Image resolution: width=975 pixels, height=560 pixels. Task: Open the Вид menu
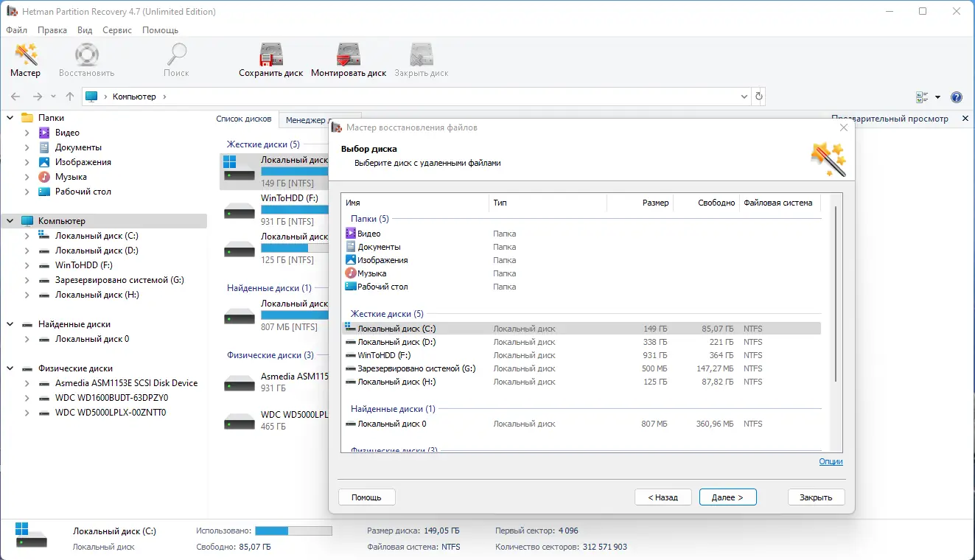click(x=85, y=30)
